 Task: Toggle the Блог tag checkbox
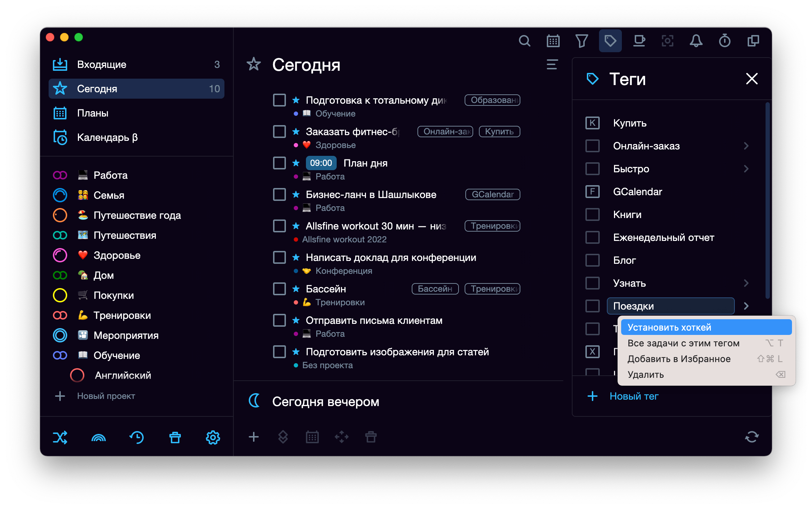click(x=592, y=260)
